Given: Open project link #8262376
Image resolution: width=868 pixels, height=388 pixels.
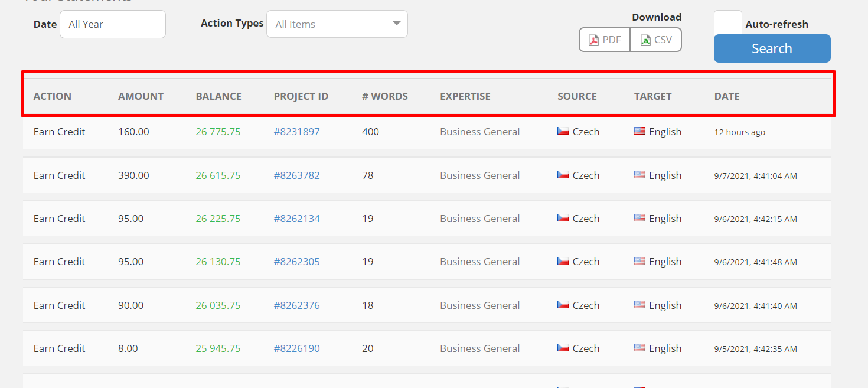Looking at the screenshot, I should click(296, 305).
